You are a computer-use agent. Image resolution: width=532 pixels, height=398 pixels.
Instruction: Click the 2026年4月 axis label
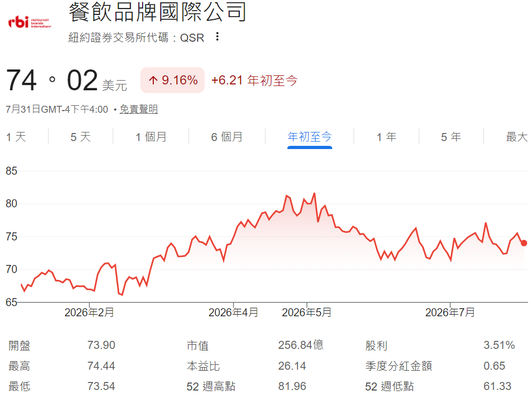pyautogui.click(x=233, y=312)
